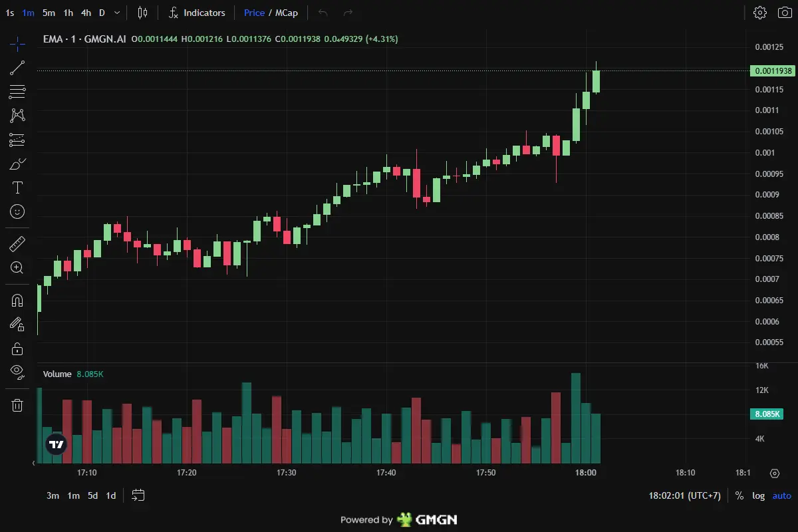This screenshot has width=798, height=532.
Task: Click the 17:30 time axis label
Action: (x=286, y=473)
